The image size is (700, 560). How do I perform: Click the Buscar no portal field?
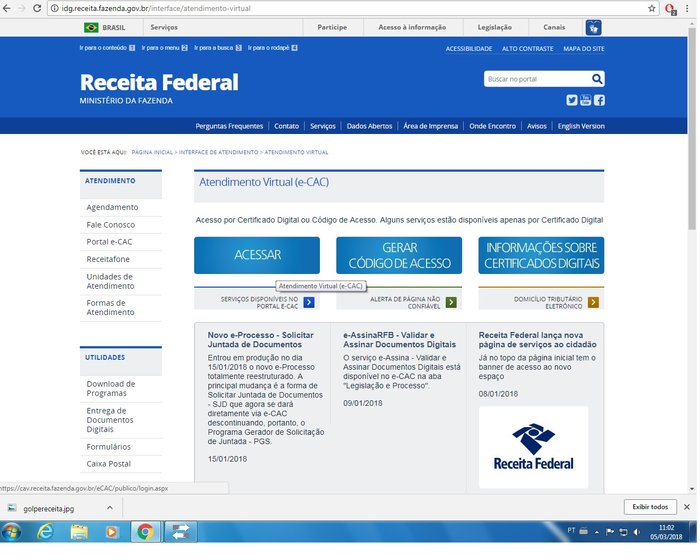[537, 79]
